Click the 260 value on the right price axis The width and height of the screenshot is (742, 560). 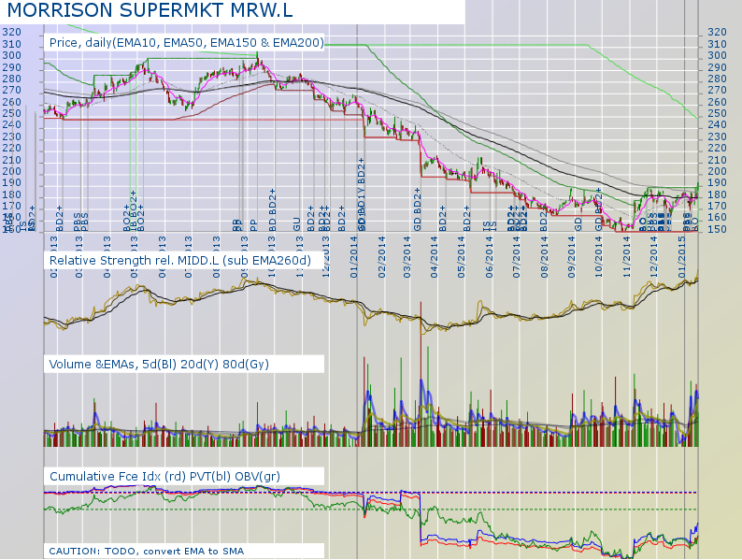tap(717, 102)
